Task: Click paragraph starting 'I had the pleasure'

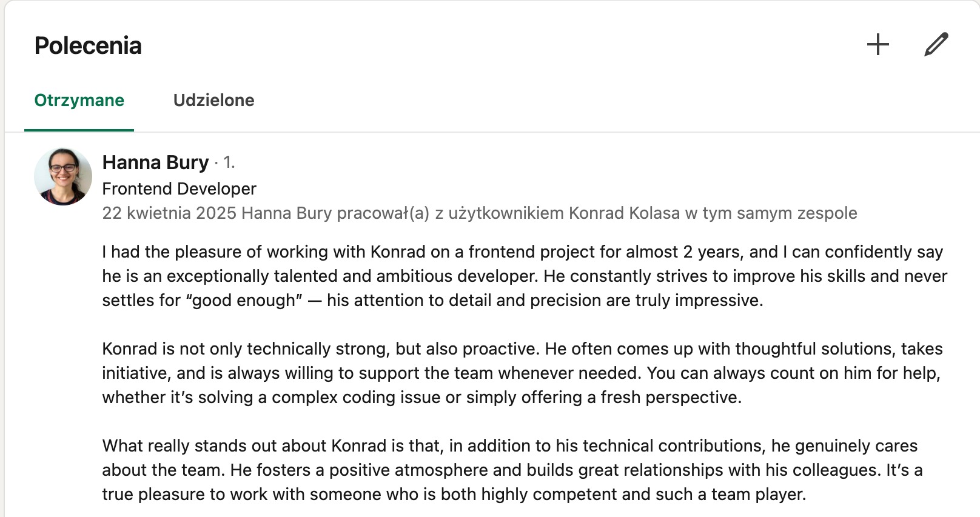Action: [x=522, y=252]
